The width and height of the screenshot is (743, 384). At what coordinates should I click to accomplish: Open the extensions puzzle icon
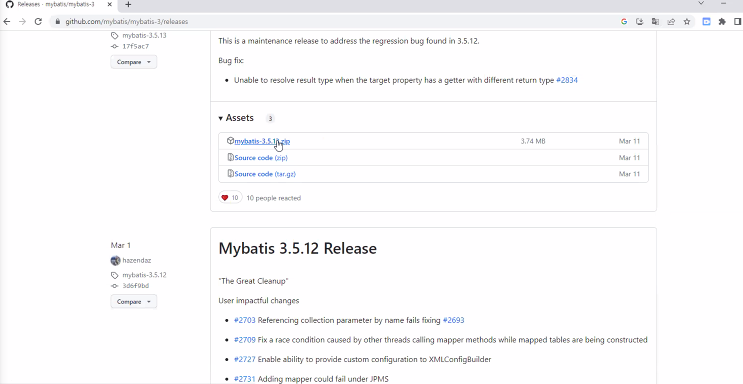(722, 21)
